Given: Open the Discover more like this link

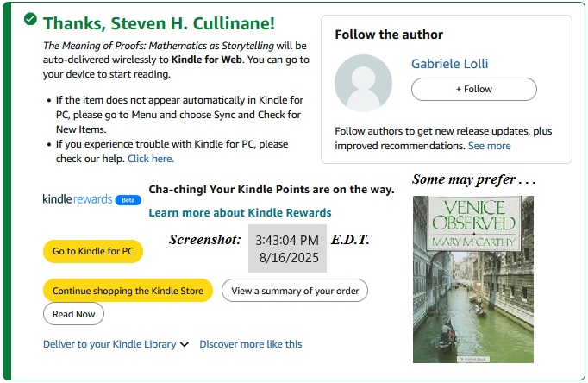Looking at the screenshot, I should (x=251, y=344).
